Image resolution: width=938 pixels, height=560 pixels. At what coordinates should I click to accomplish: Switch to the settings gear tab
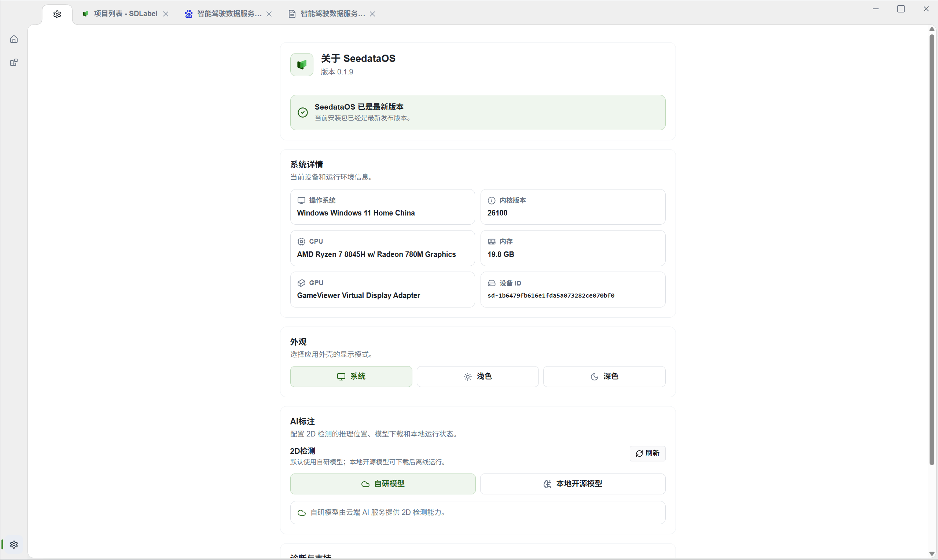(x=57, y=14)
